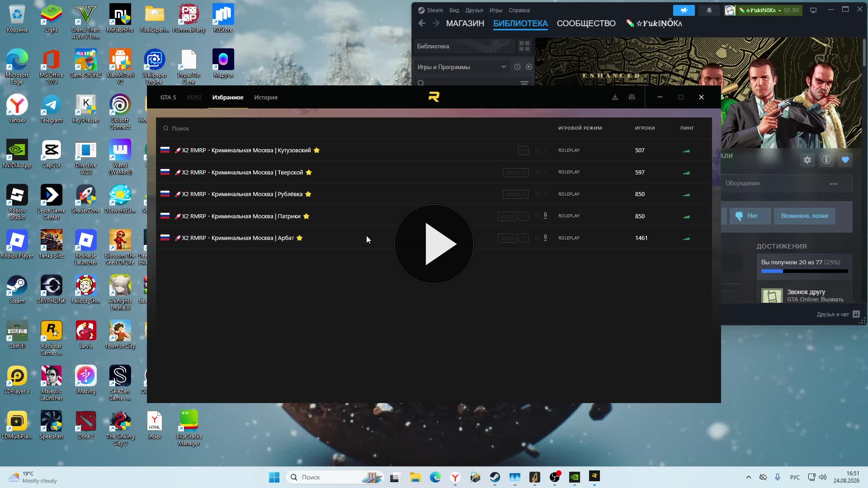
Task: Sort servers by Пинг column
Action: click(687, 128)
